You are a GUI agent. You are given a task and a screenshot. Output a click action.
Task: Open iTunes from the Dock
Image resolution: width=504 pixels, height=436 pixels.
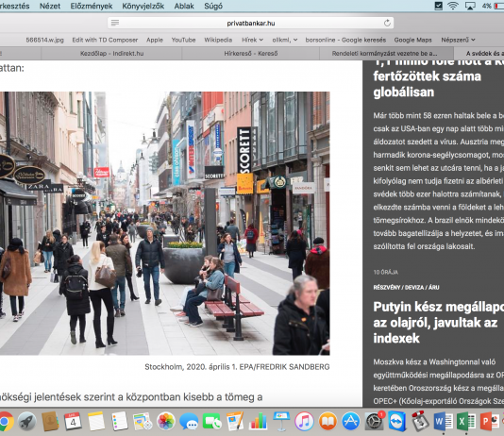click(304, 421)
